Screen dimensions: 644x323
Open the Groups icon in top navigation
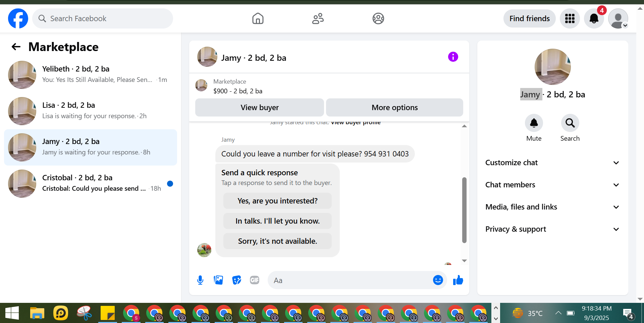click(x=378, y=18)
